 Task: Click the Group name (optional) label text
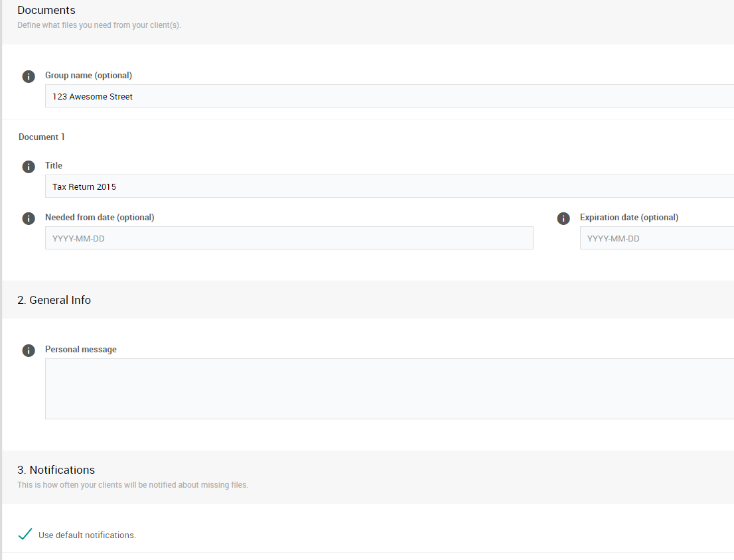click(88, 75)
